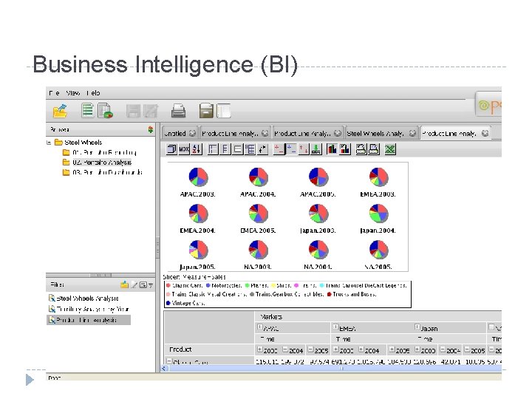Click the Open file folder icon
The height and width of the screenshot is (399, 532).
pos(60,111)
